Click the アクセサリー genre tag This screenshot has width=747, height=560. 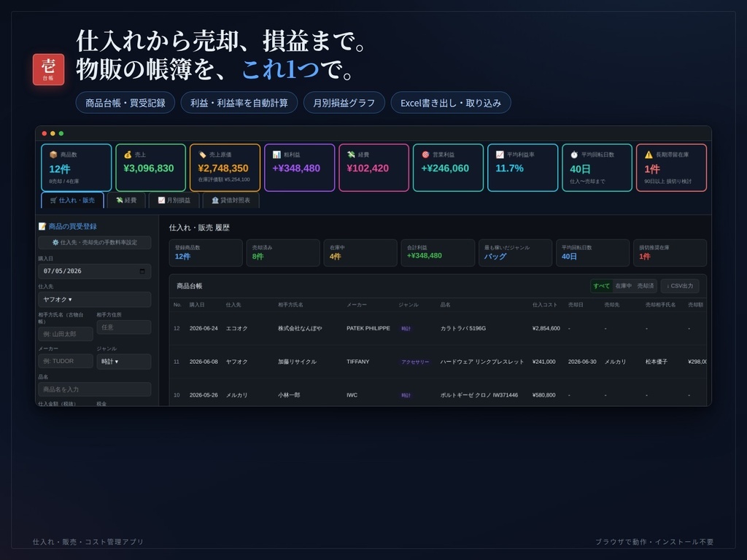coord(415,362)
